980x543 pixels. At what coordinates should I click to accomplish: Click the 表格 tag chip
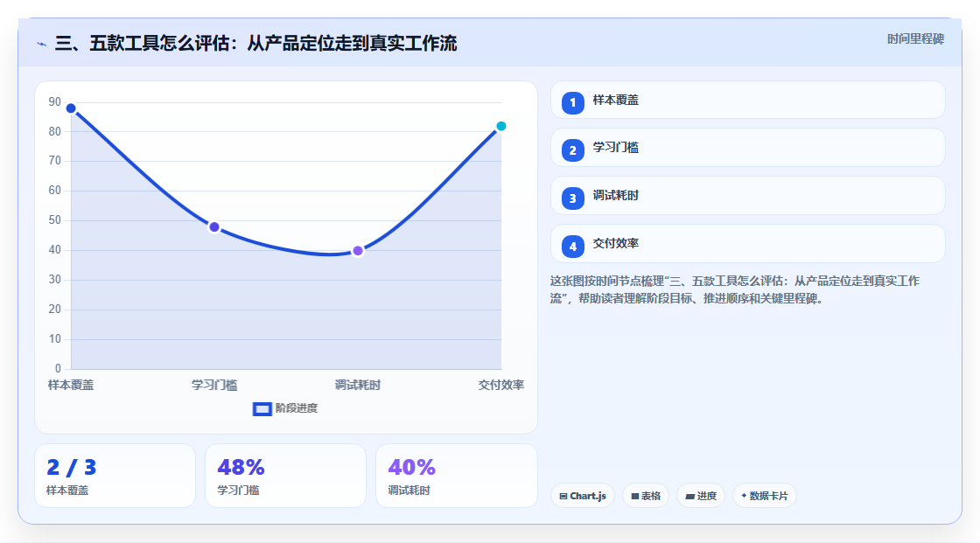coord(646,496)
